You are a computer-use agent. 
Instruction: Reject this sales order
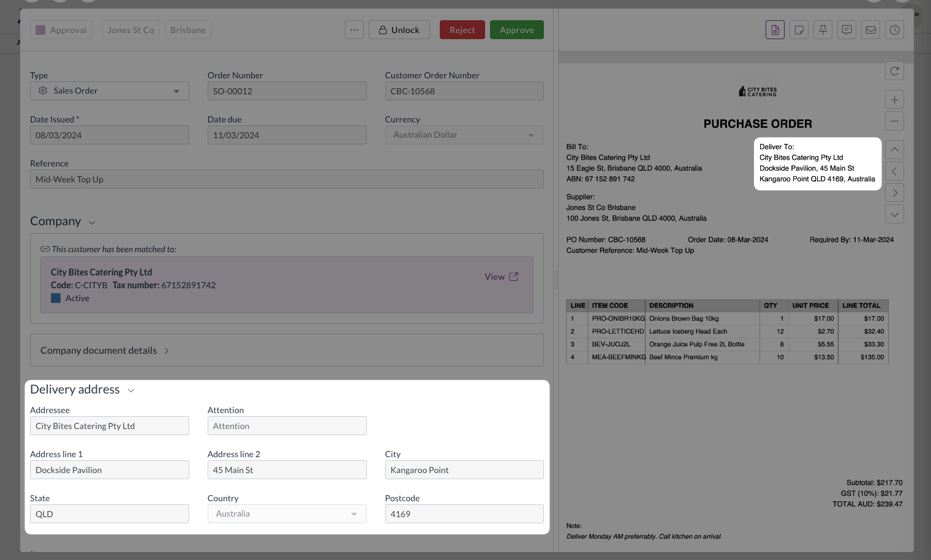tap(462, 29)
